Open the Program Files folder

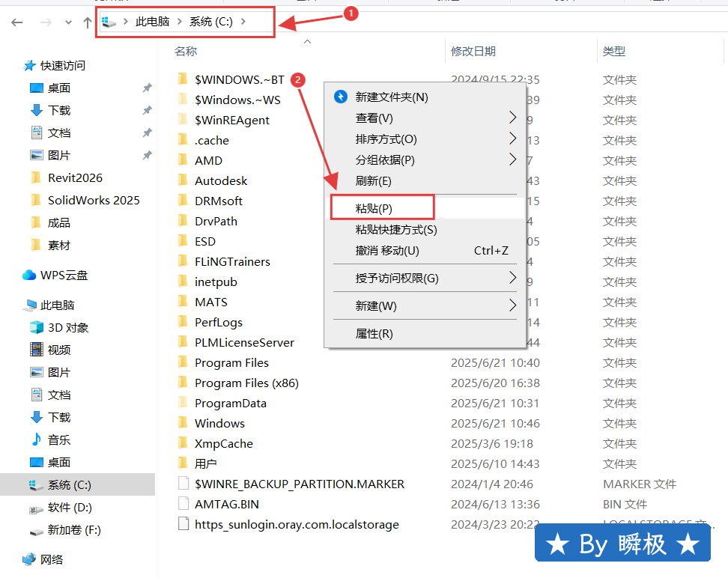click(x=231, y=362)
